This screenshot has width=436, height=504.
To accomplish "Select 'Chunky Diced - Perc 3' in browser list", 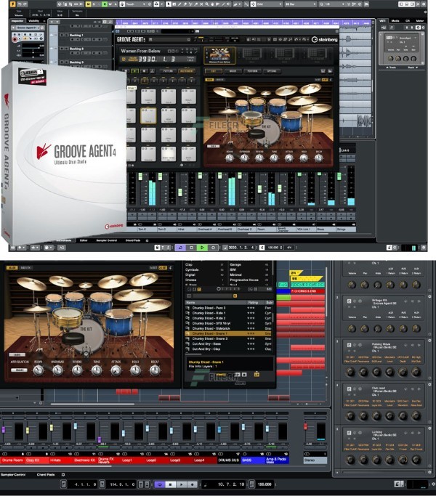I will [x=229, y=308].
